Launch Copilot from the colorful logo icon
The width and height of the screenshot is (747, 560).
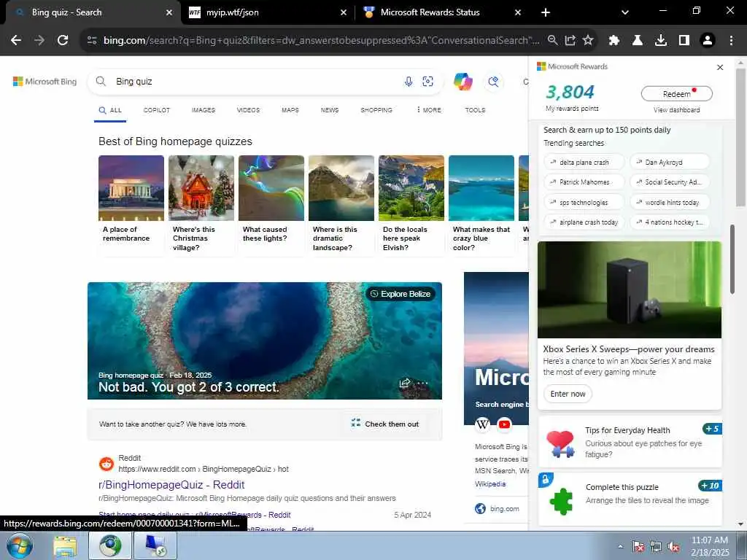(462, 82)
